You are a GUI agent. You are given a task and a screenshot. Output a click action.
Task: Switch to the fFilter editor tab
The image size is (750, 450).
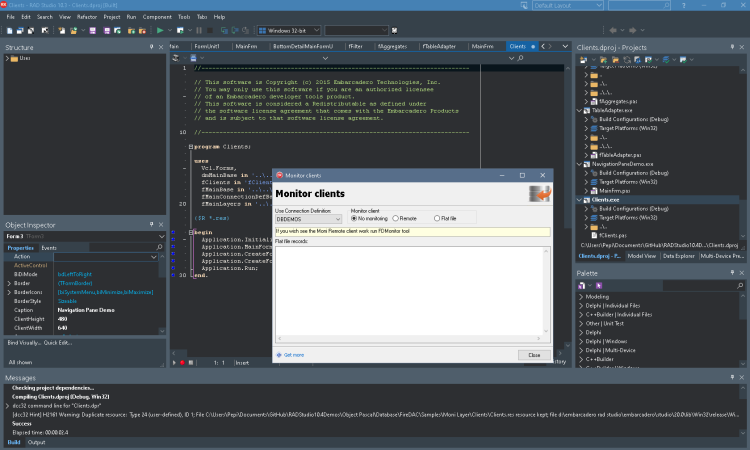[355, 46]
